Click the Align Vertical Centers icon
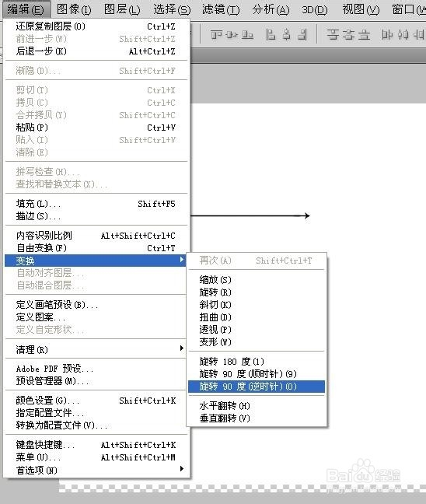The height and width of the screenshot is (504, 426). point(232,34)
